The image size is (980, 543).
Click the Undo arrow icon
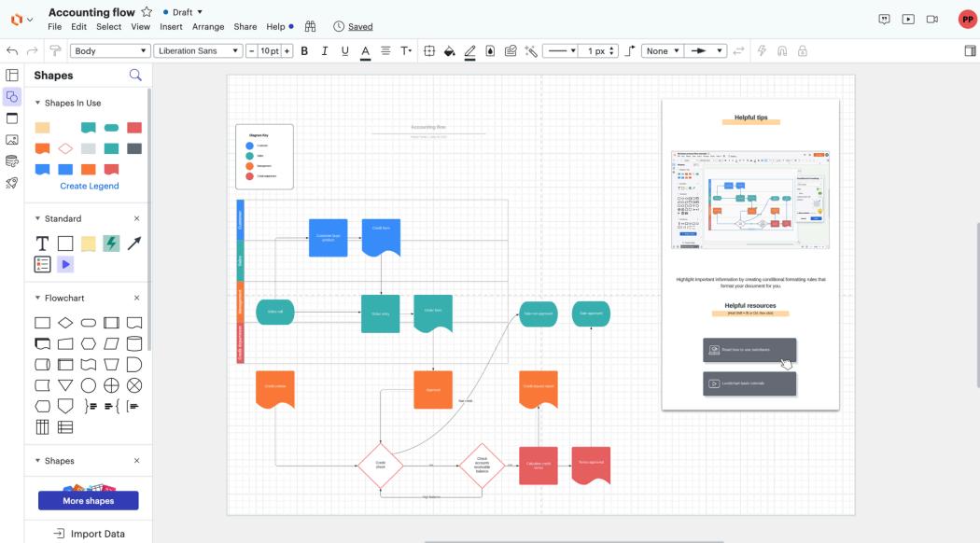pos(12,51)
